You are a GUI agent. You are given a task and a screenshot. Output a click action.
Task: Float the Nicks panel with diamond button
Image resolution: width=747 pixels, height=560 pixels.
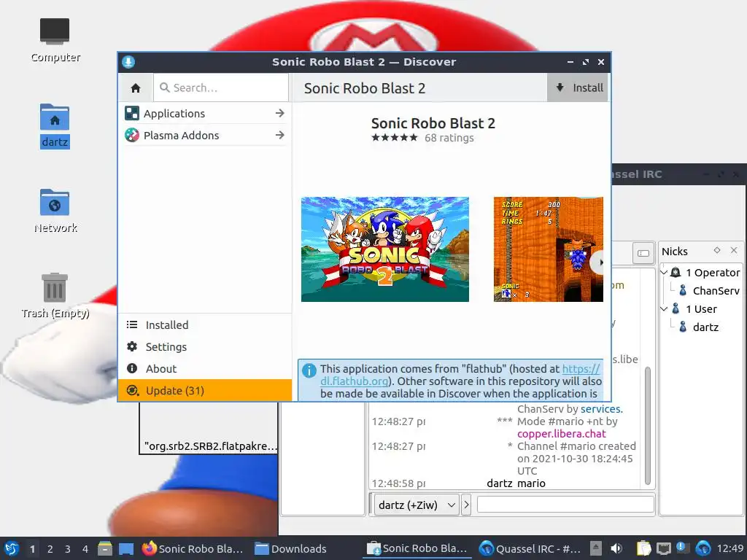click(717, 250)
